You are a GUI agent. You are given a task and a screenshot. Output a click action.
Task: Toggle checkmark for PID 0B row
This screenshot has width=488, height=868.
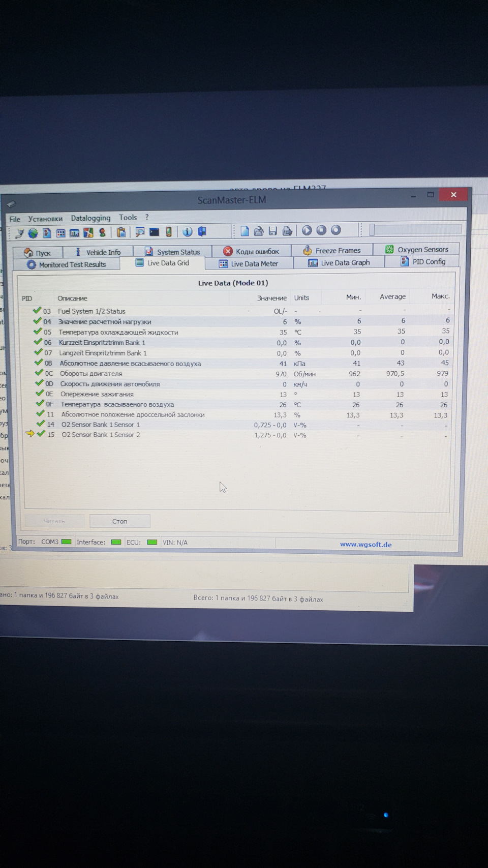tap(38, 363)
